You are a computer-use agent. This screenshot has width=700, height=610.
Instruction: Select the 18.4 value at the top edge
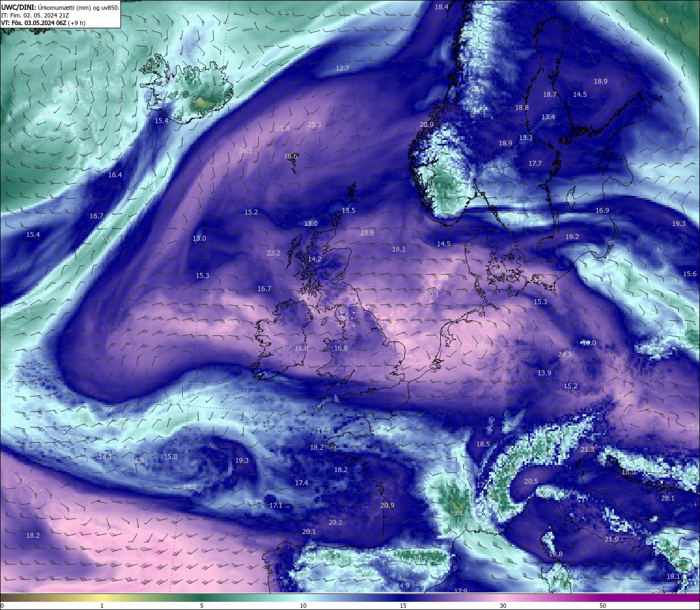(441, 7)
